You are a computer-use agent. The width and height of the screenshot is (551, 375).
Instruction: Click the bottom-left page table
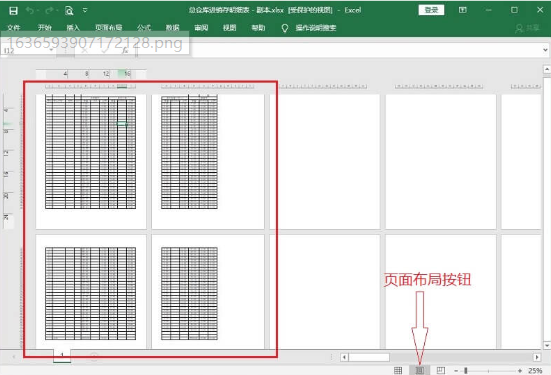[91, 293]
